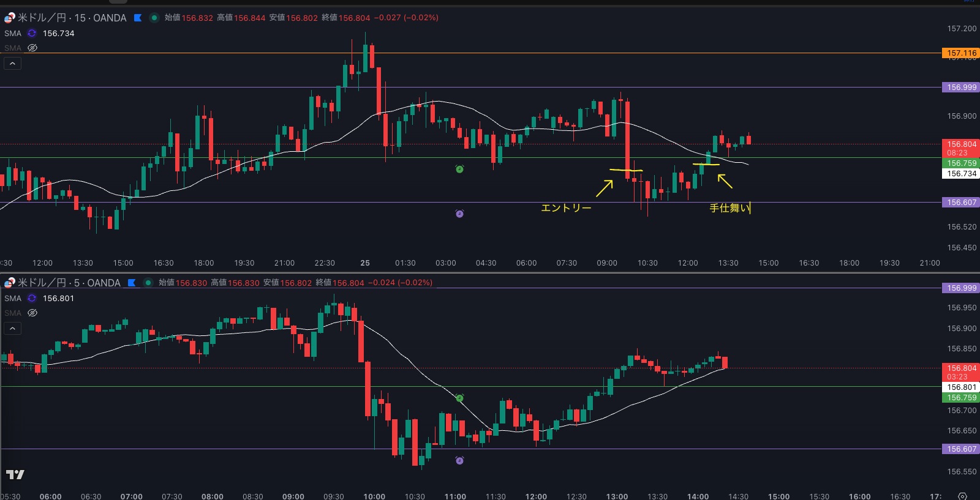Viewport: 980px width, 500px height.
Task: Click purple event marker below upper chart candles
Action: (x=459, y=214)
